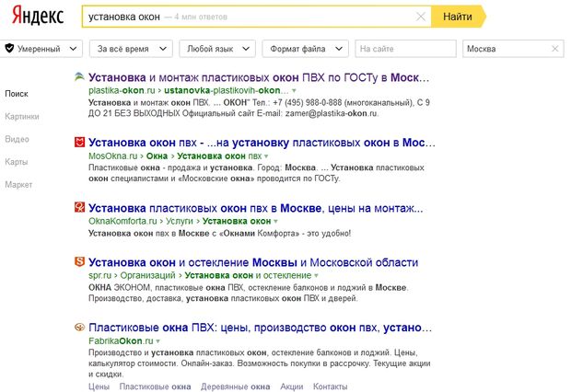Image resolution: width=571 pixels, height=392 pixels.
Task: Switch to the Картинки tab
Action: pos(22,117)
